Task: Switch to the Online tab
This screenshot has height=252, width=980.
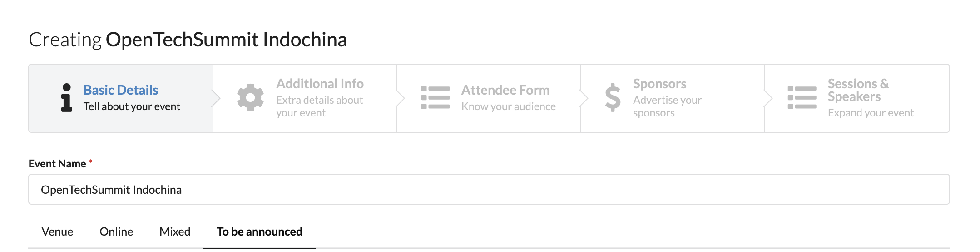Action: pos(116,232)
